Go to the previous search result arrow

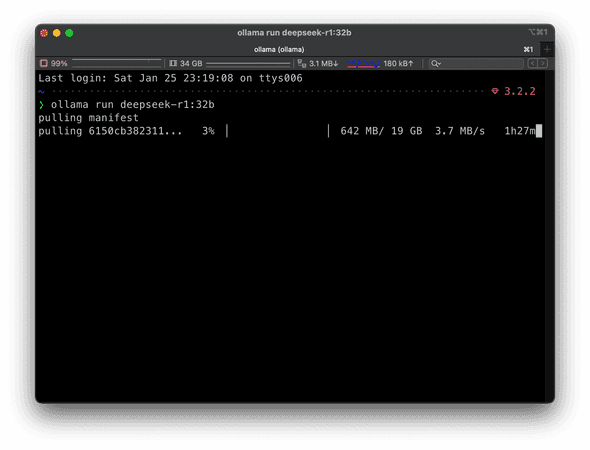532,63
